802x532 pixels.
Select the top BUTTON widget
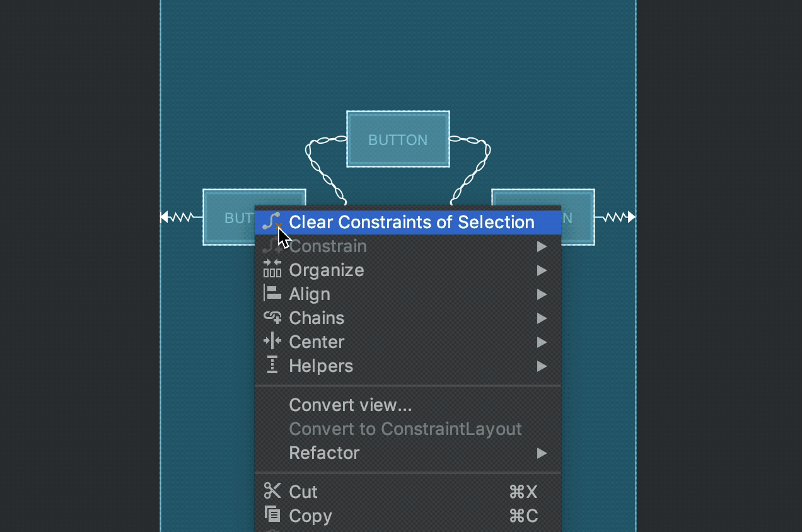(x=398, y=139)
